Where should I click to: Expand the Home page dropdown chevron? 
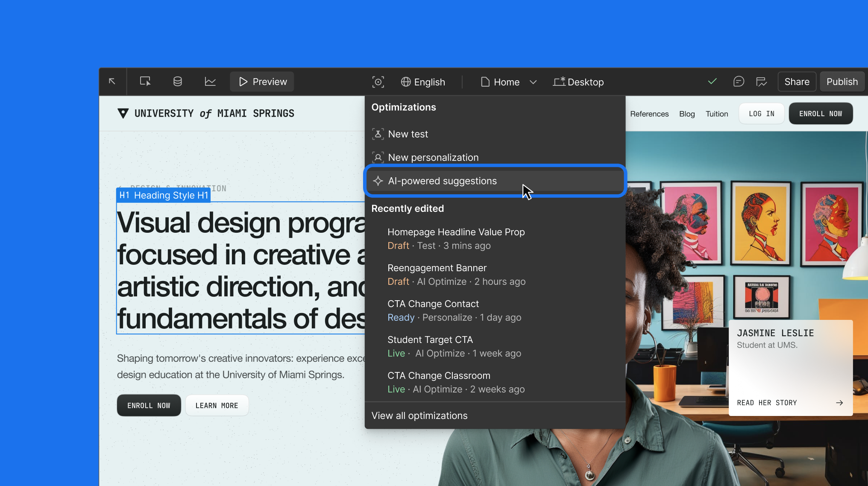(x=533, y=82)
